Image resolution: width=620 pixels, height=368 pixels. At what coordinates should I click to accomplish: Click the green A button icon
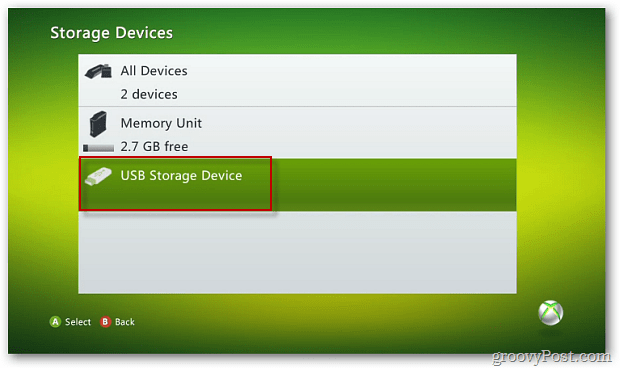point(55,322)
